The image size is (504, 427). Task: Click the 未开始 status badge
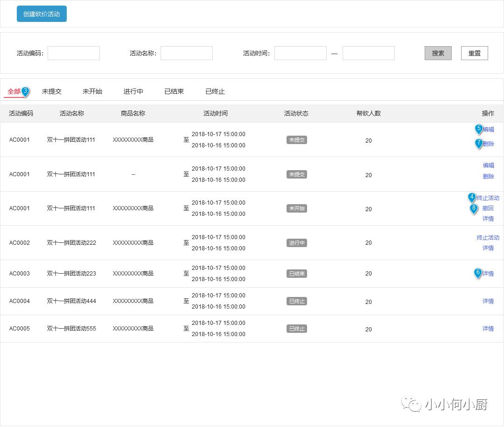[x=297, y=208]
